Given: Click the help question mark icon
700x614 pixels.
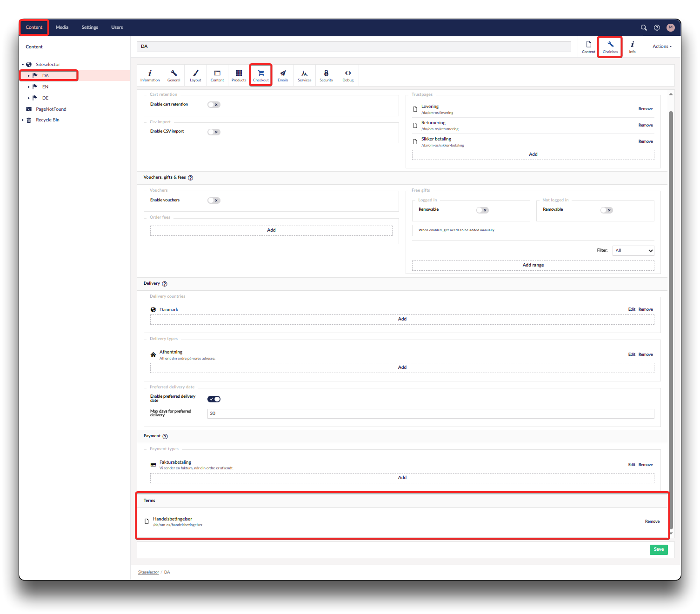Looking at the screenshot, I should point(657,27).
